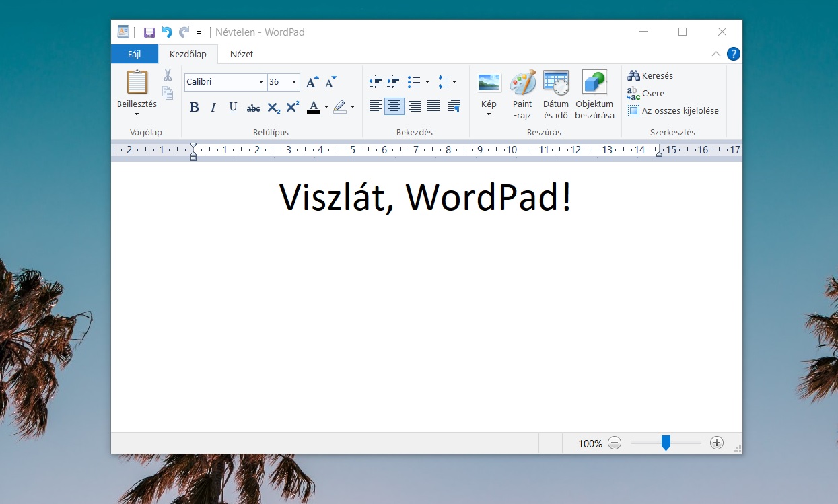838x504 pixels.
Task: Click the first-line indent marker on ruler
Action: [x=193, y=145]
